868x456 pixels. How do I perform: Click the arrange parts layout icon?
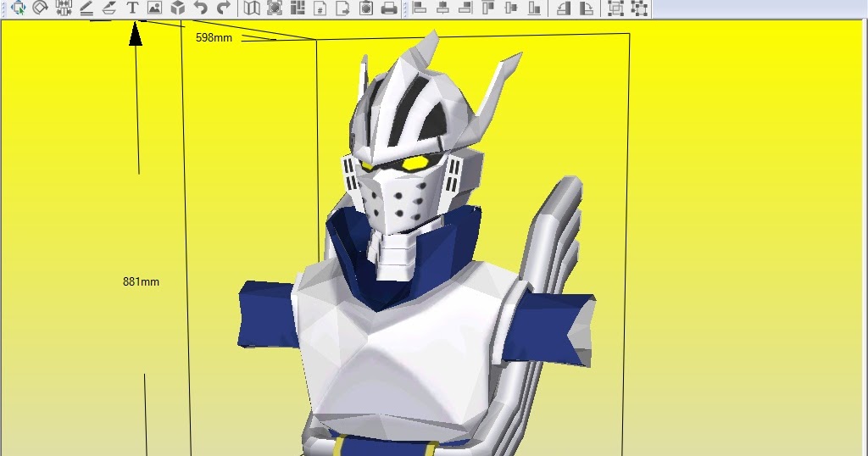point(298,8)
